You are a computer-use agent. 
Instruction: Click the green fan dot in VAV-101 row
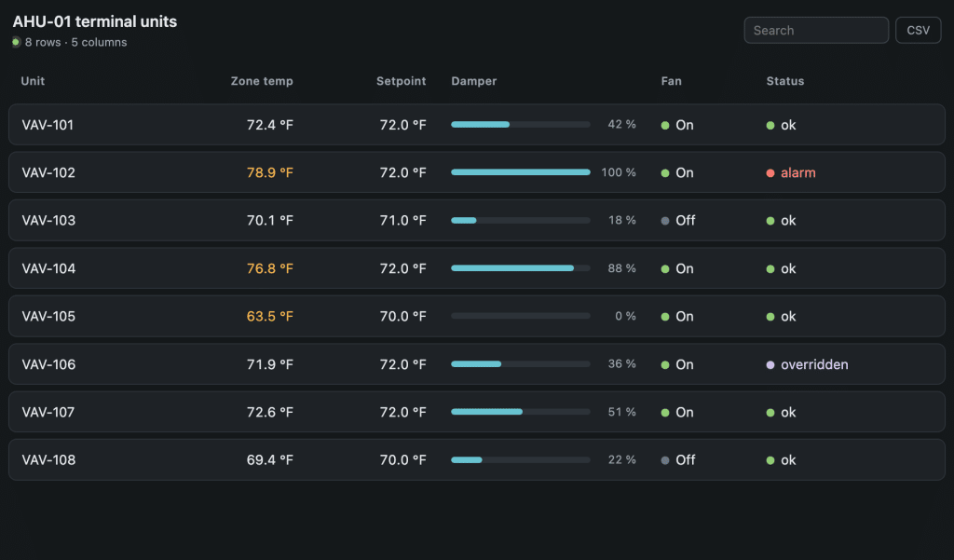pyautogui.click(x=665, y=126)
